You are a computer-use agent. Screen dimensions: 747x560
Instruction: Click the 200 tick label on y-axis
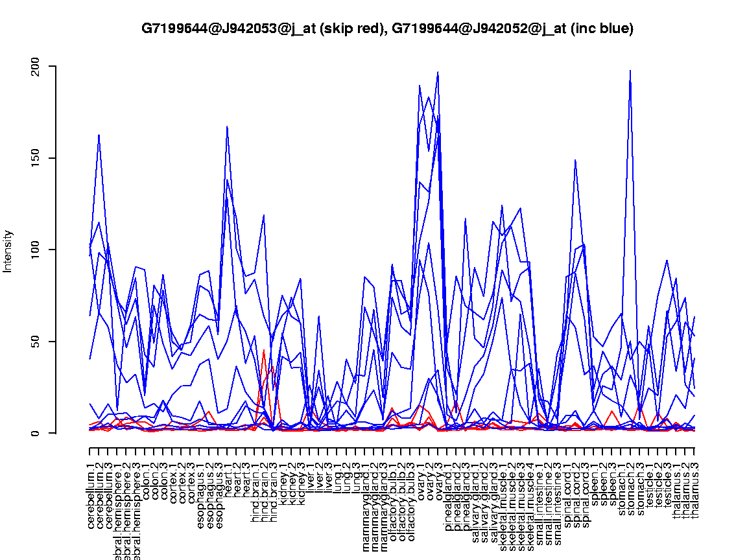36,66
